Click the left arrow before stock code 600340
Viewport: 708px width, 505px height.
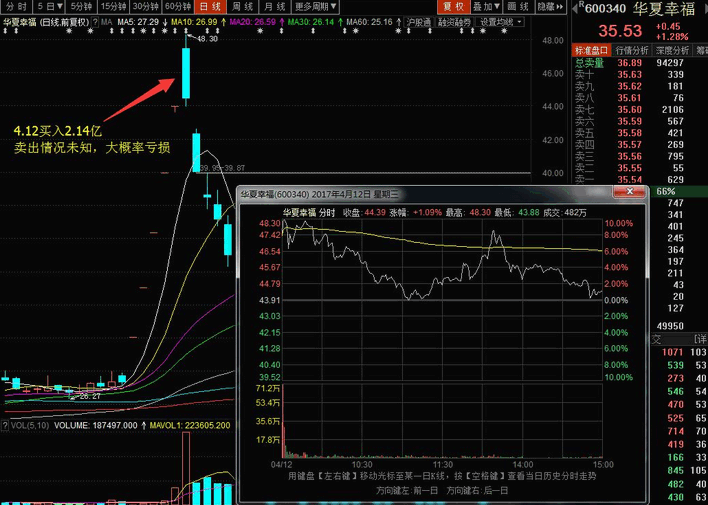574,9
